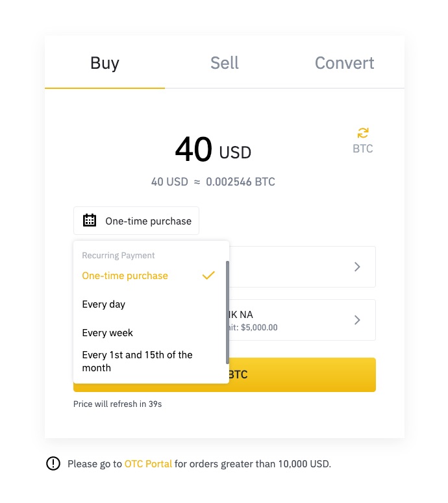Viewport: 448px width, 503px height.
Task: Open the Convert tab
Action: coord(344,63)
